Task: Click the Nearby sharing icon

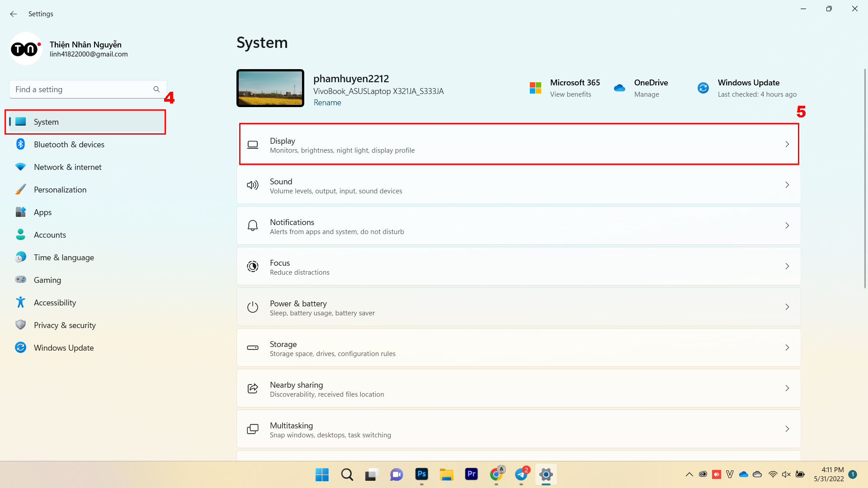Action: coord(253,388)
